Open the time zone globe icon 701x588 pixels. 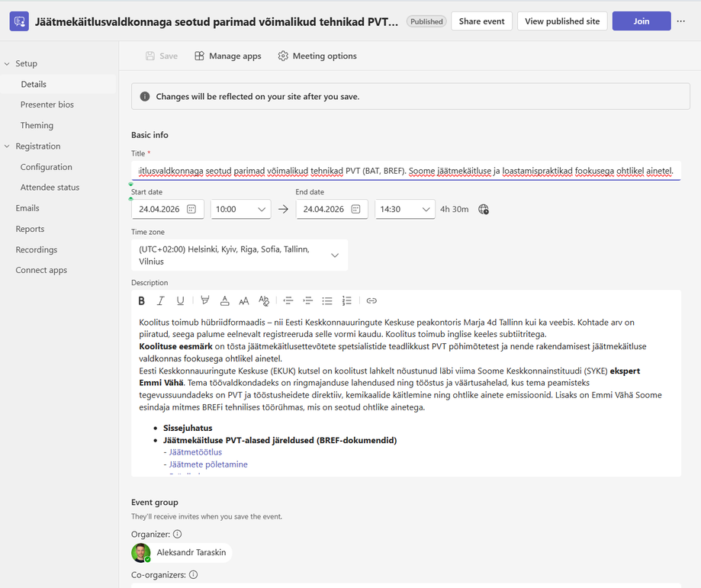484,209
